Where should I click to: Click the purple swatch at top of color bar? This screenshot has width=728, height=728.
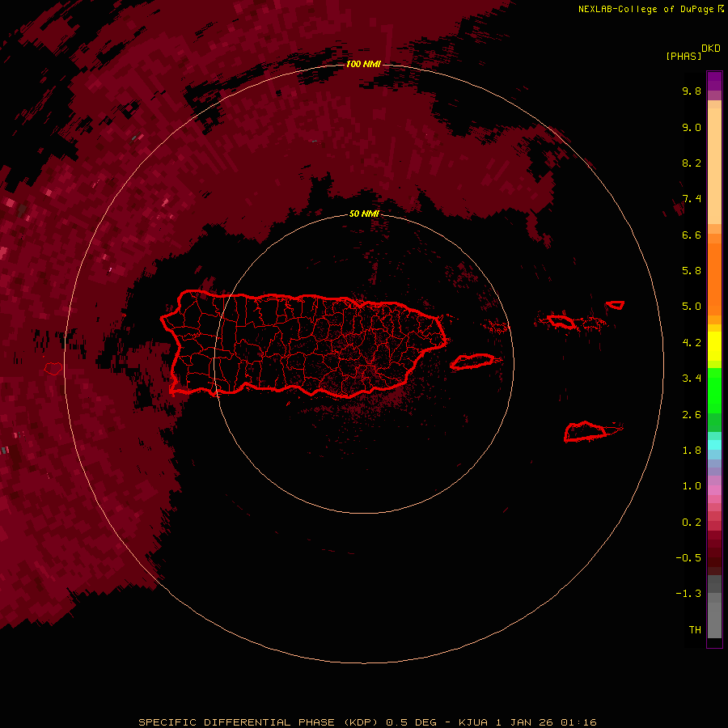714,81
